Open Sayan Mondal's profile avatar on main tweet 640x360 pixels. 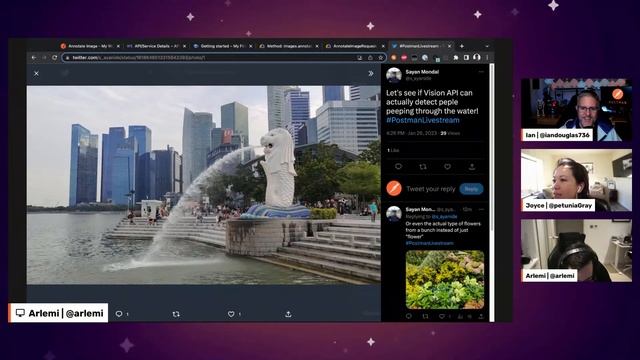point(394,75)
